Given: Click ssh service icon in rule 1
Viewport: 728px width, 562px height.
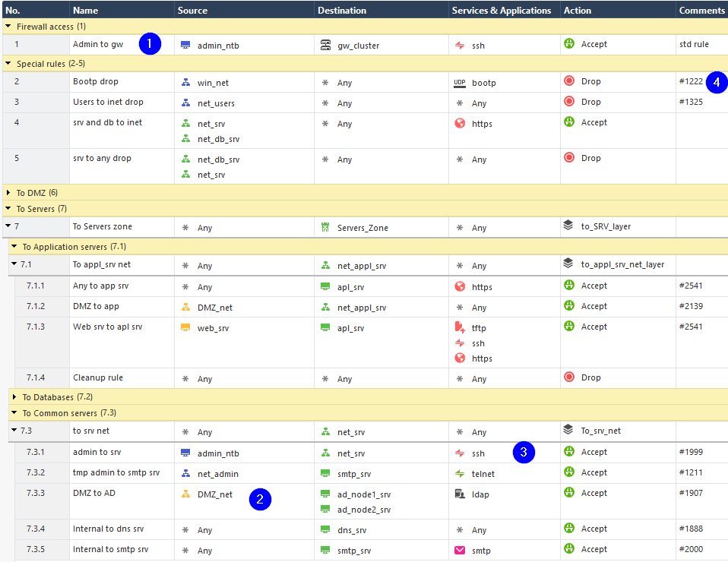Looking at the screenshot, I should click(x=460, y=46).
